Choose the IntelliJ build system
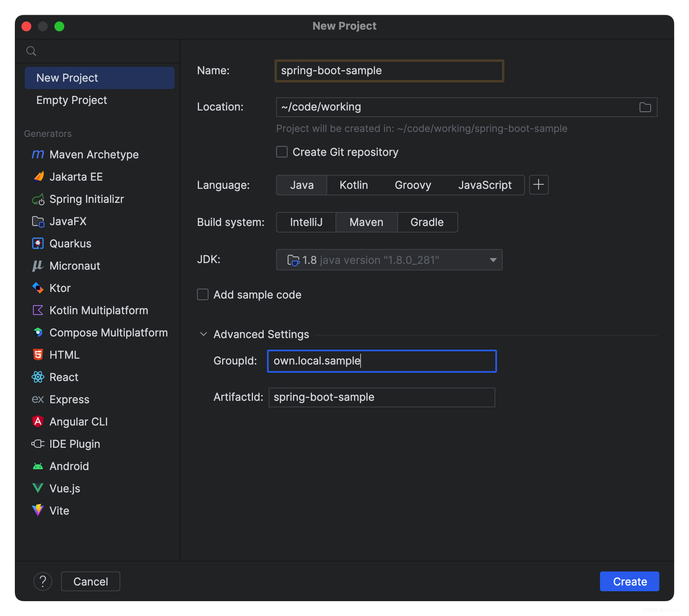 [x=306, y=222]
